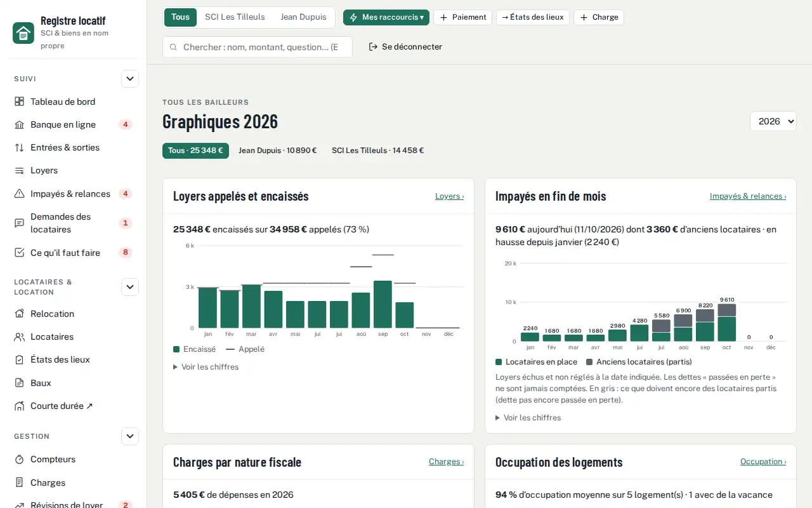Click the search magnifier icon

[173, 47]
